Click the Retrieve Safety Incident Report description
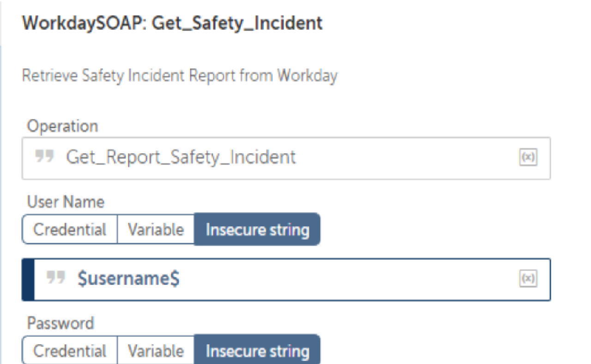This screenshot has height=364, width=591. click(180, 75)
